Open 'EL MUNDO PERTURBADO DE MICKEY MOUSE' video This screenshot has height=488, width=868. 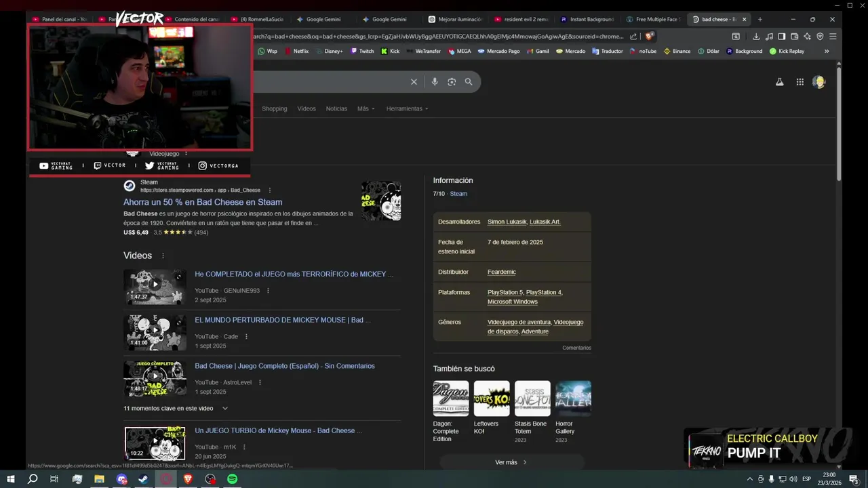283,320
